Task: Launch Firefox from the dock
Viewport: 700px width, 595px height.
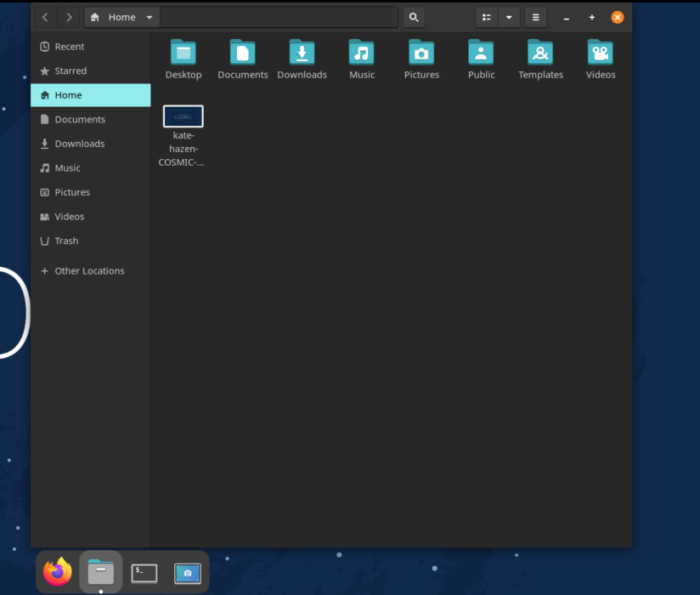Action: pos(58,572)
